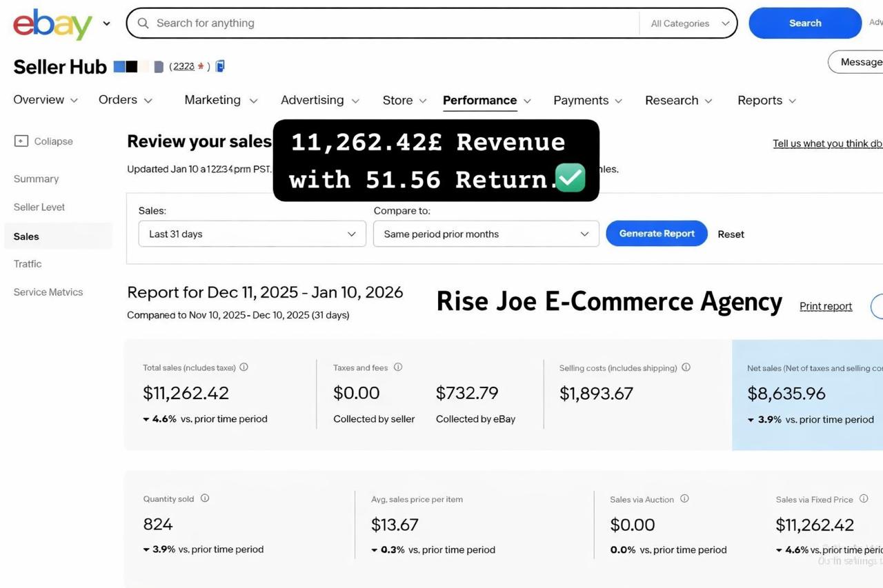
Task: Click the Generate Report button
Action: pos(656,234)
